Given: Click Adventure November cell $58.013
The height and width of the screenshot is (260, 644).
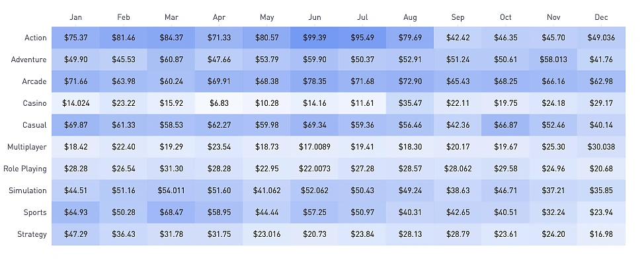Looking at the screenshot, I should pyautogui.click(x=553, y=60).
